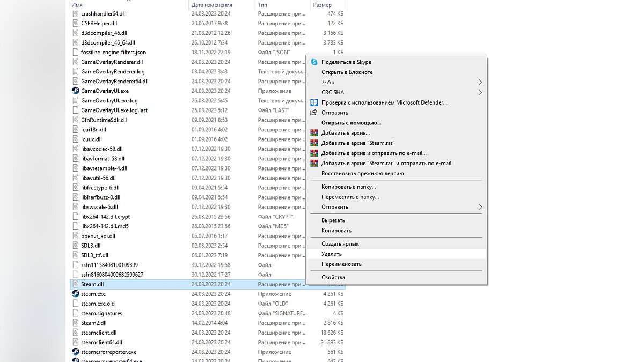Select Открыть в Блокноте menu entry
This screenshot has width=644, height=362.
pos(347,72)
